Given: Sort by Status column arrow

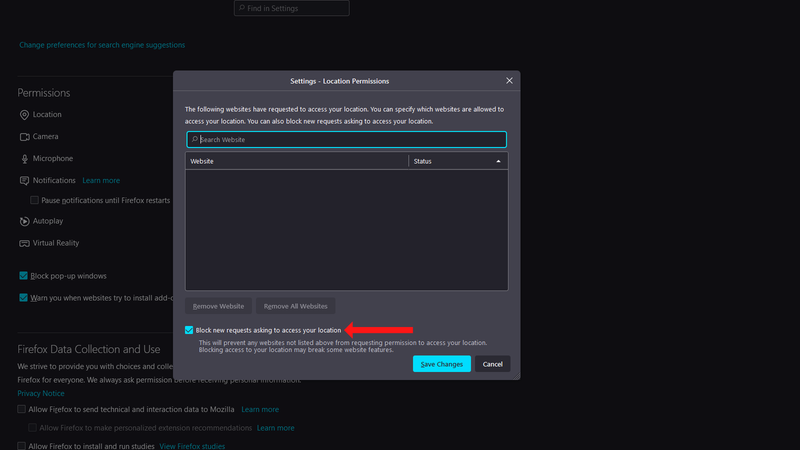Looking at the screenshot, I should (498, 161).
